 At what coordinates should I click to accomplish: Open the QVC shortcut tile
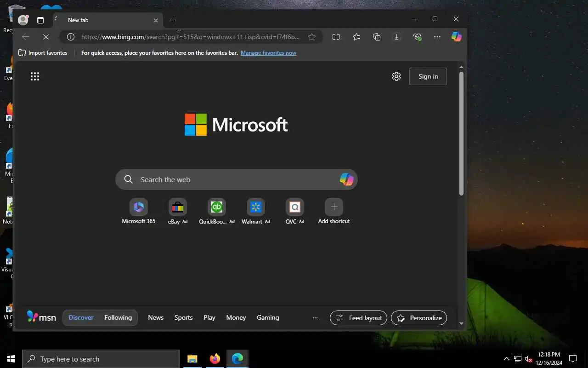click(295, 212)
